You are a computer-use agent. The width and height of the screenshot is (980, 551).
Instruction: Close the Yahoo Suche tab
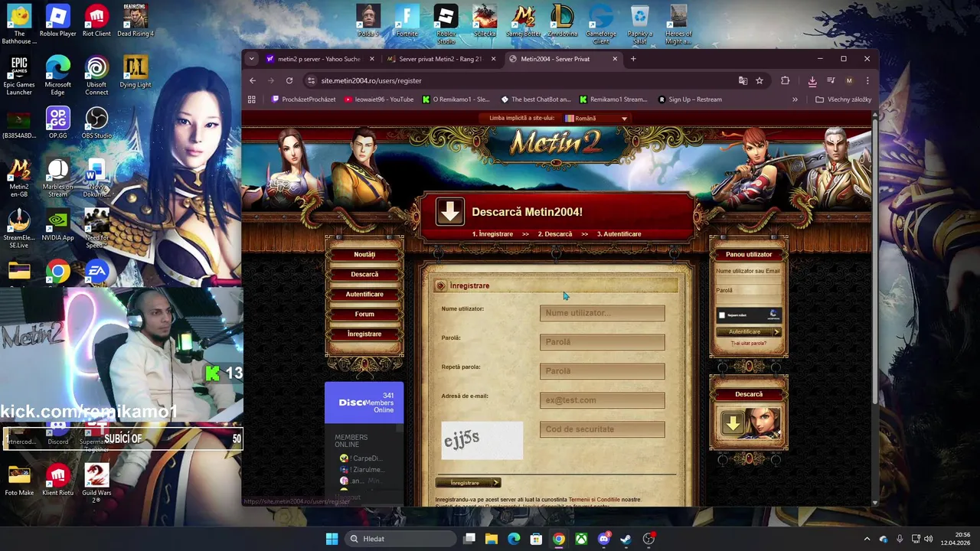[372, 59]
